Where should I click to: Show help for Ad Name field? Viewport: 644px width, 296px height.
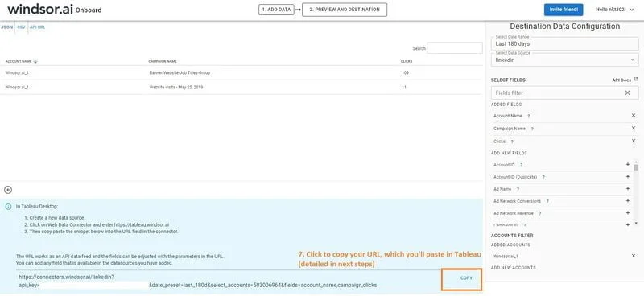518,189
